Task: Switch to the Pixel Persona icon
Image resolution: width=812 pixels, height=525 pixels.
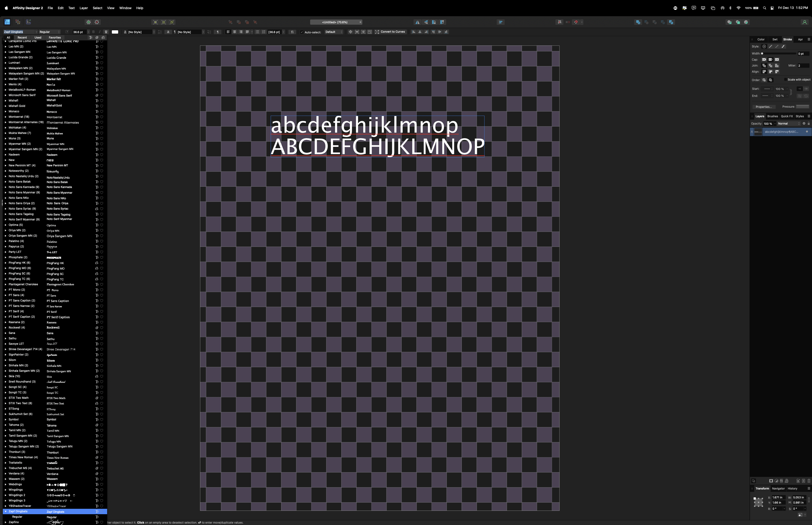Action: tap(18, 22)
